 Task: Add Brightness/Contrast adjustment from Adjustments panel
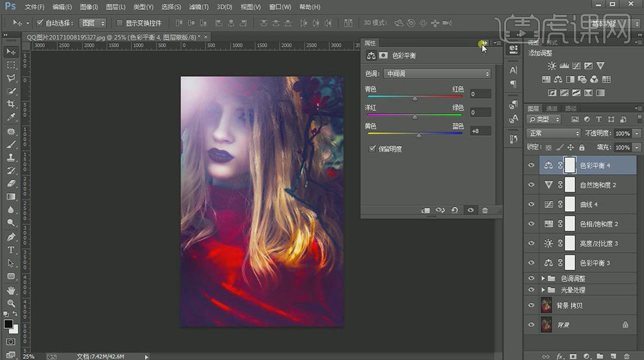(552, 66)
